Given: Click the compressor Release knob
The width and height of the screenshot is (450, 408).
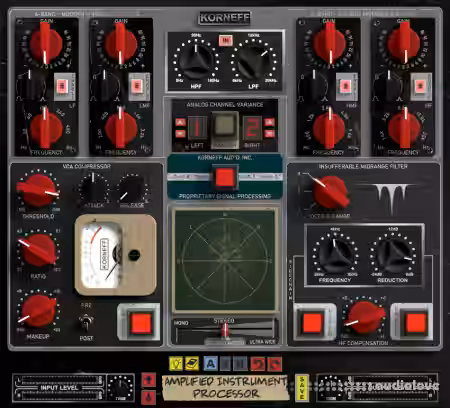Looking at the screenshot, I should tap(132, 188).
